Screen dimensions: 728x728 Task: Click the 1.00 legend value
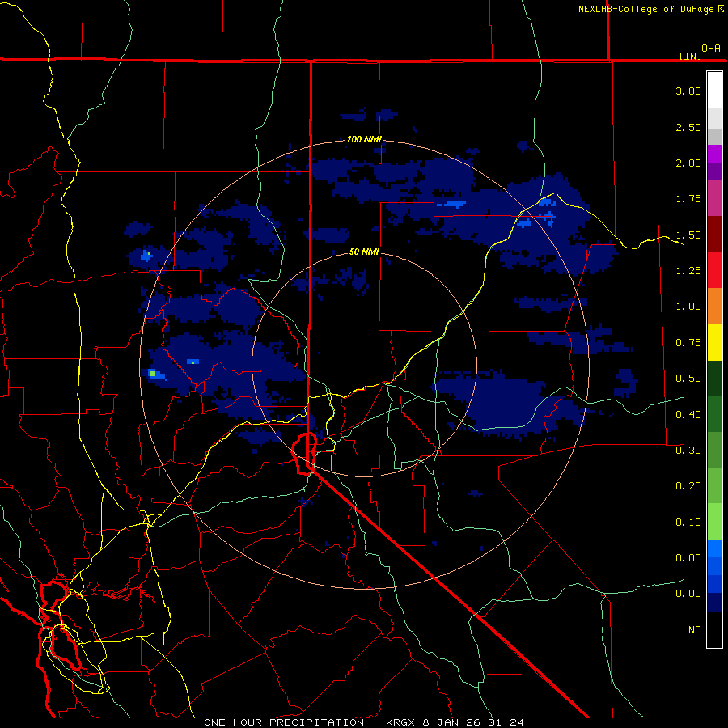coord(688,307)
